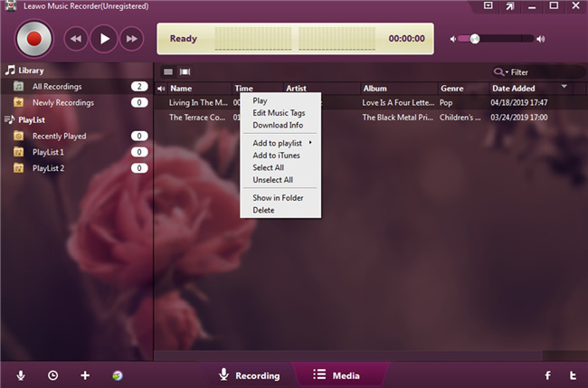Open the Filter search dropdown
This screenshot has height=388, width=588.
[501, 71]
